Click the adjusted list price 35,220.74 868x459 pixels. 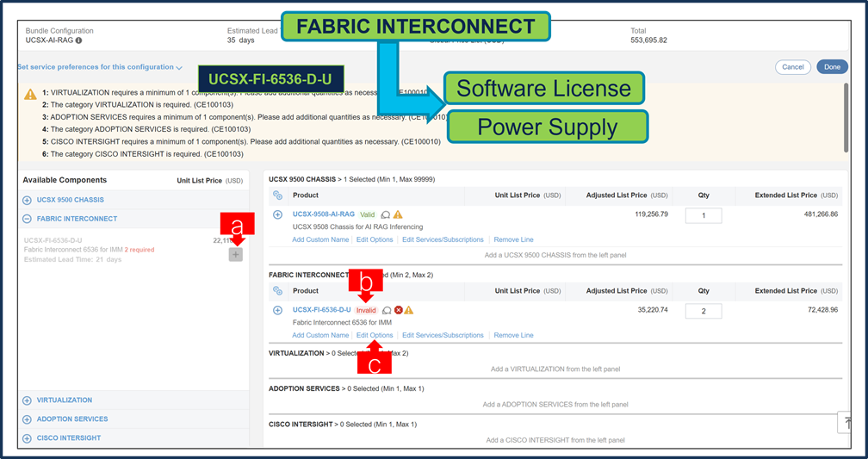[x=654, y=310]
